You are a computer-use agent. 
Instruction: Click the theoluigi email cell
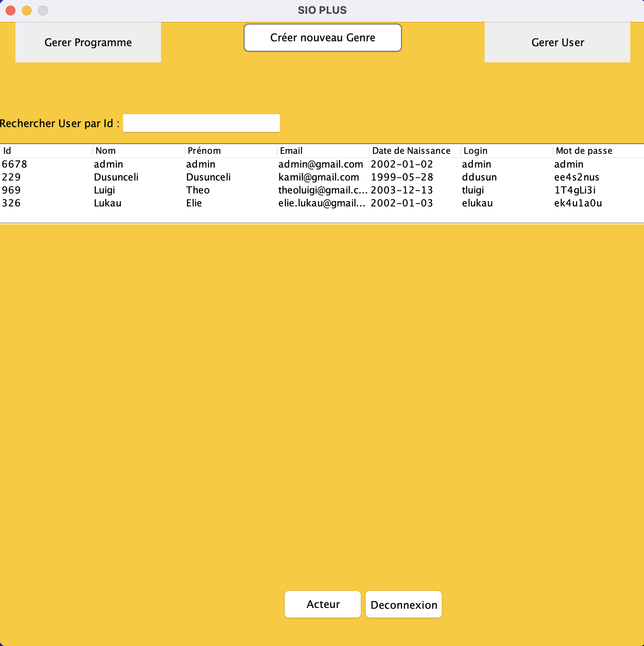point(322,190)
